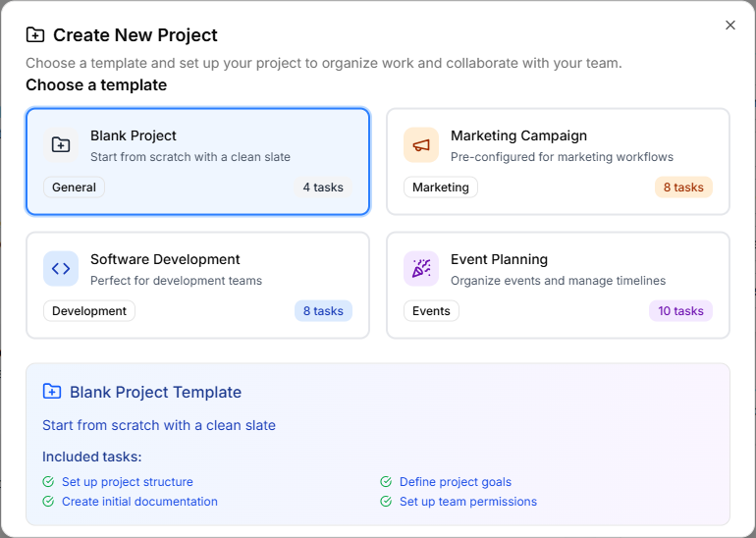Click checkmark icon beside Create initial documentation
Image resolution: width=756 pixels, height=538 pixels.
(48, 502)
